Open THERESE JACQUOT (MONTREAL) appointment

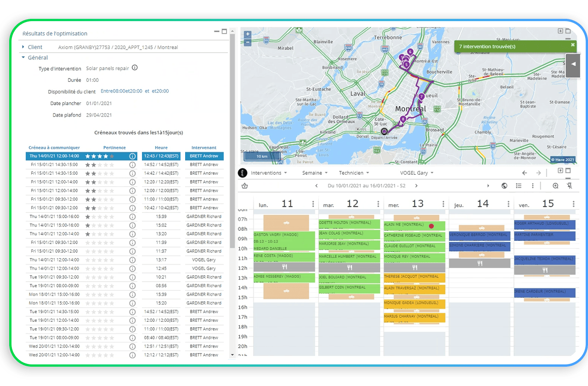pyautogui.click(x=414, y=278)
